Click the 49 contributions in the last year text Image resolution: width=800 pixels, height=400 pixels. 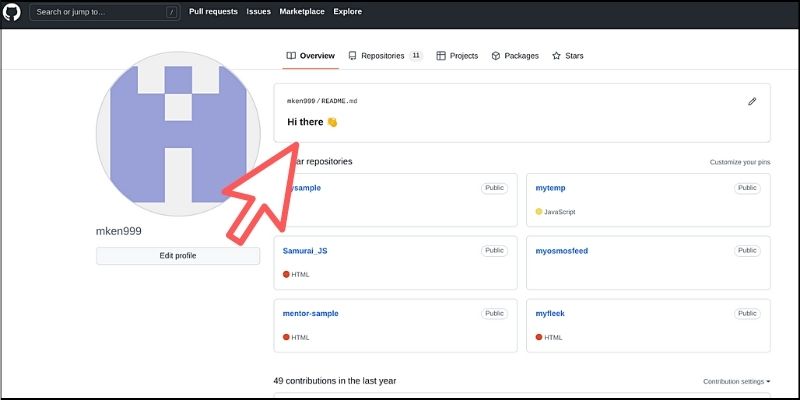tap(335, 381)
